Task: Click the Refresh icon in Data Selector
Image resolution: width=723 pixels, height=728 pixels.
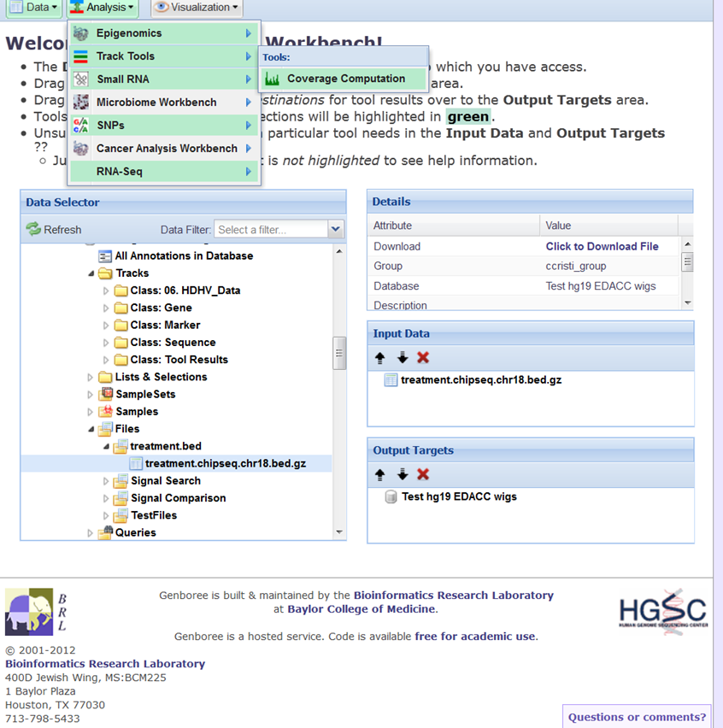Action: (x=33, y=229)
